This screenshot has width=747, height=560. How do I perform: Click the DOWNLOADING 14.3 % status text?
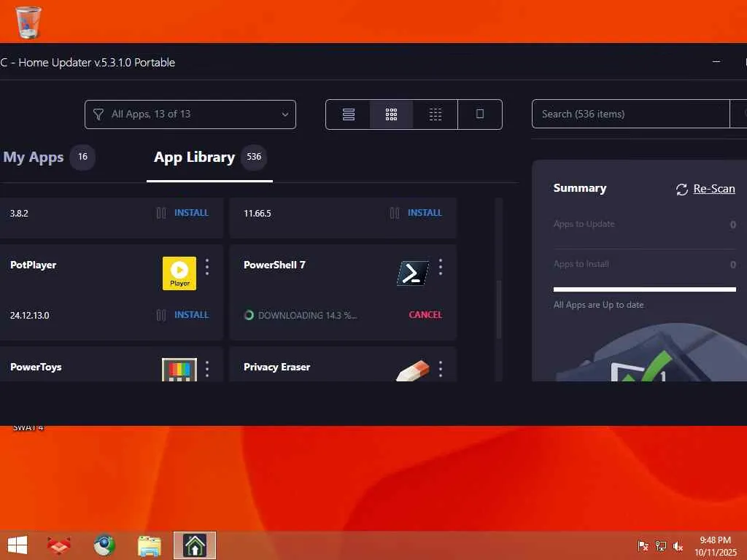pos(307,315)
